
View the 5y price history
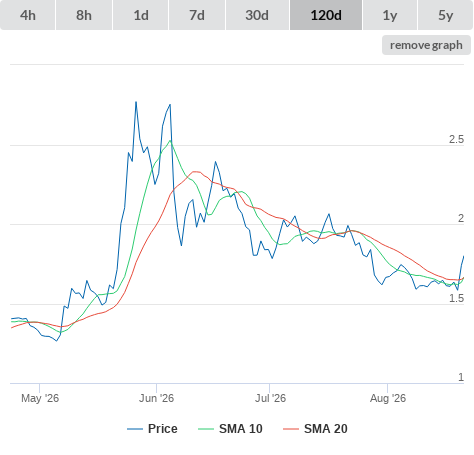446,15
